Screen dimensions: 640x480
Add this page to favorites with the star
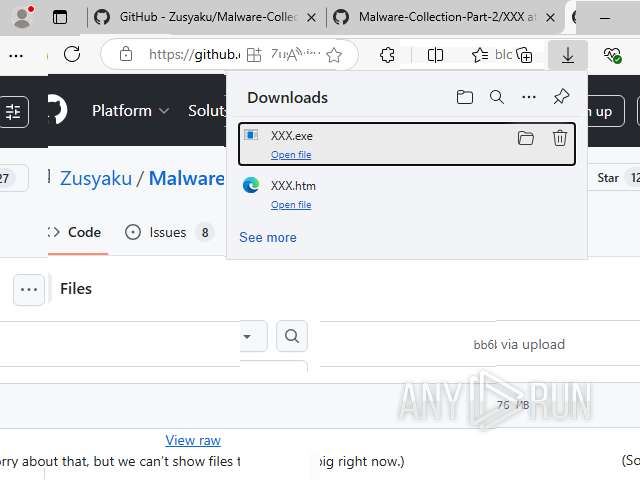click(x=334, y=55)
